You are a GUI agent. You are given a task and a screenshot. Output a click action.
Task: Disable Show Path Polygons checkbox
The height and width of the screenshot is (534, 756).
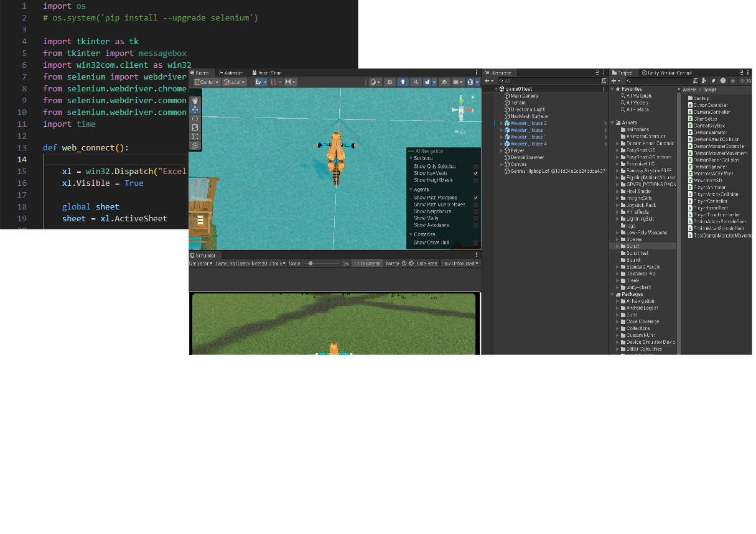click(x=475, y=198)
